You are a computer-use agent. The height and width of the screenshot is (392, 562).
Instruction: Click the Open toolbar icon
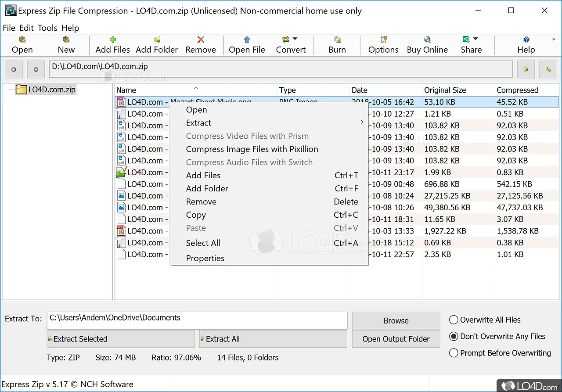tap(22, 40)
